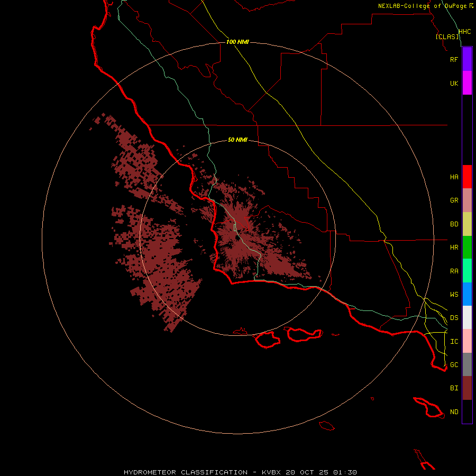
Task: Click the RA mint green legend swatch
Action: click(x=467, y=271)
